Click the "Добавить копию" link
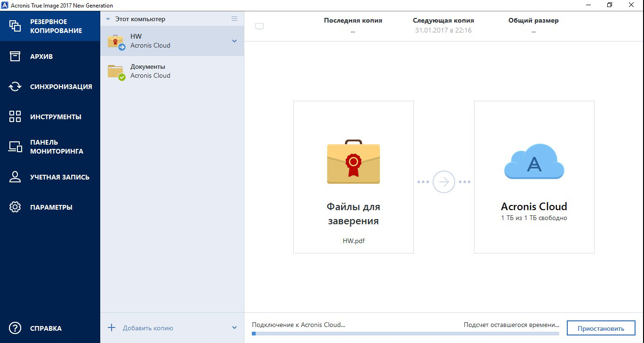This screenshot has width=644, height=343. click(x=148, y=328)
